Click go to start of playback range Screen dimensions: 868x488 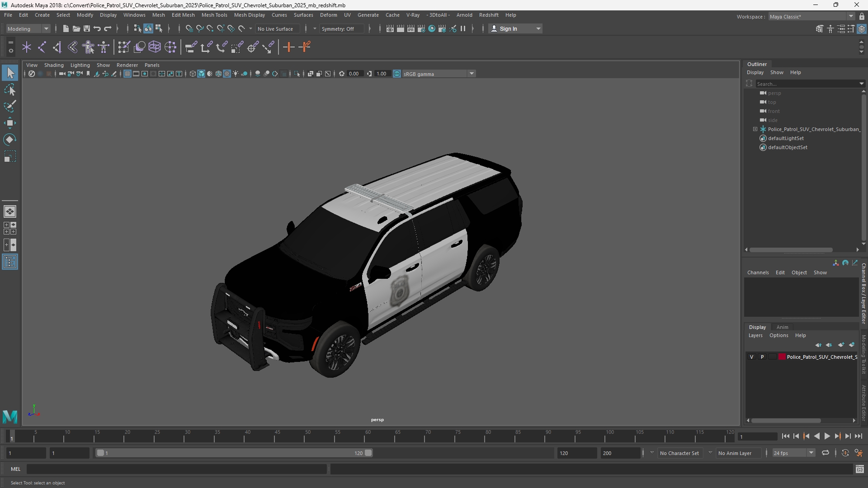[785, 436]
